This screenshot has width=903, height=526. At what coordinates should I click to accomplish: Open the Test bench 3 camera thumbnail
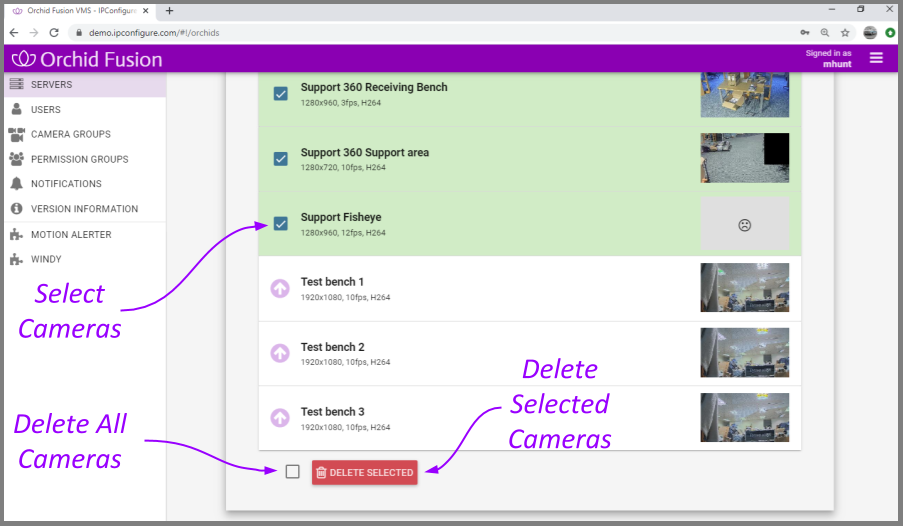745,417
